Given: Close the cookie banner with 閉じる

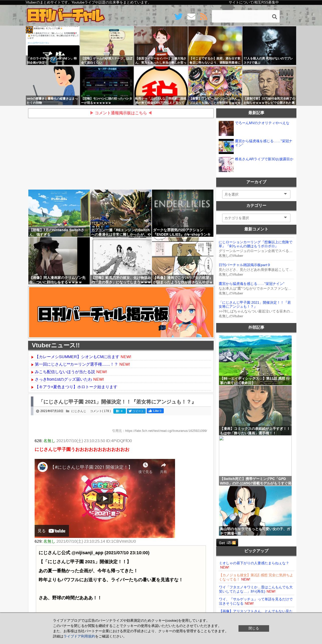Looking at the screenshot, I should tap(254, 628).
